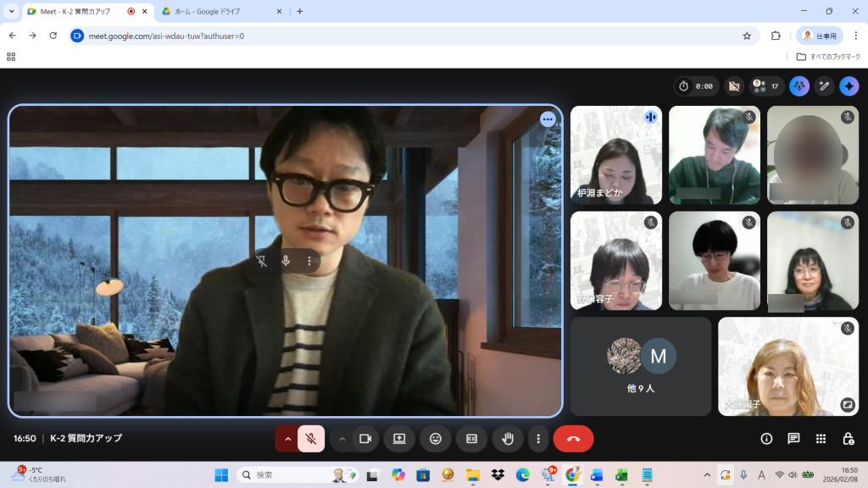The width and height of the screenshot is (868, 488).
Task: Leave the call with red hang-up button
Action: (573, 439)
